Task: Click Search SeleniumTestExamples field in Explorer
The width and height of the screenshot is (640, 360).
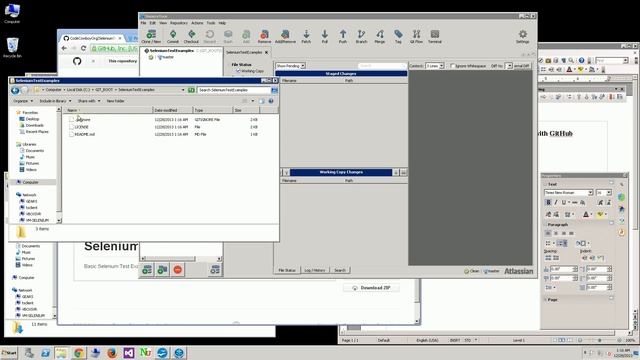Action: (233, 90)
